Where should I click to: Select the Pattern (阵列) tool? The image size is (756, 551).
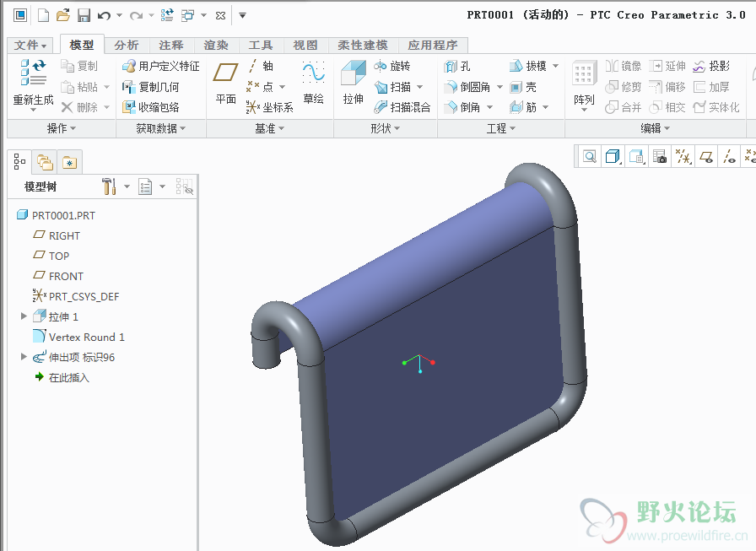coord(584,84)
